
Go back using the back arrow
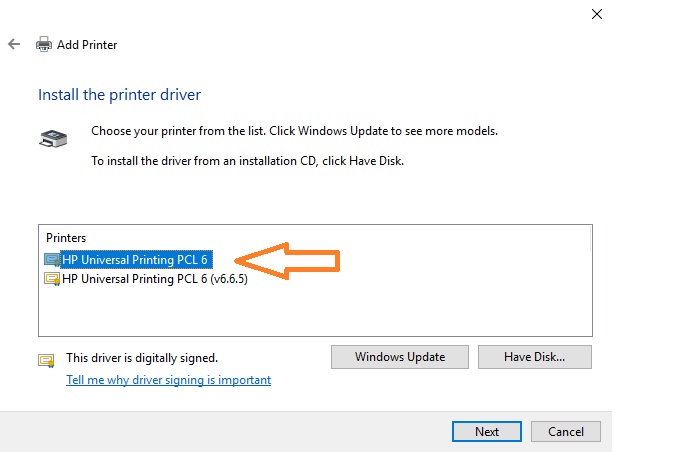[x=14, y=44]
